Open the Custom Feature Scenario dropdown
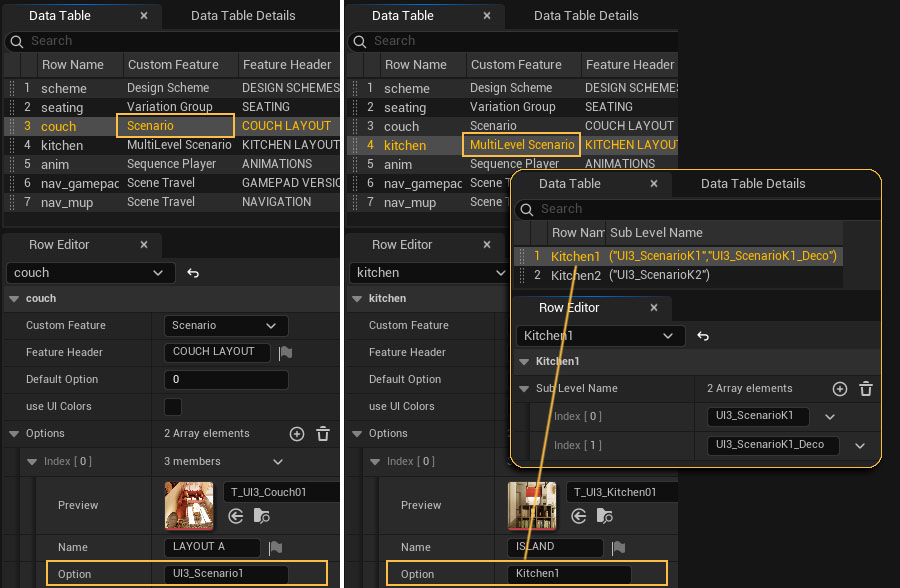Image resolution: width=900 pixels, height=588 pixels. tap(225, 326)
